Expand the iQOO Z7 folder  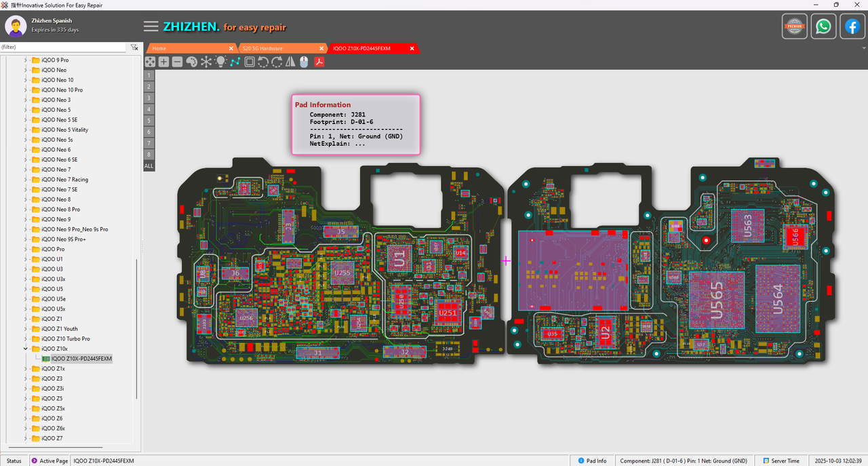[x=26, y=438]
